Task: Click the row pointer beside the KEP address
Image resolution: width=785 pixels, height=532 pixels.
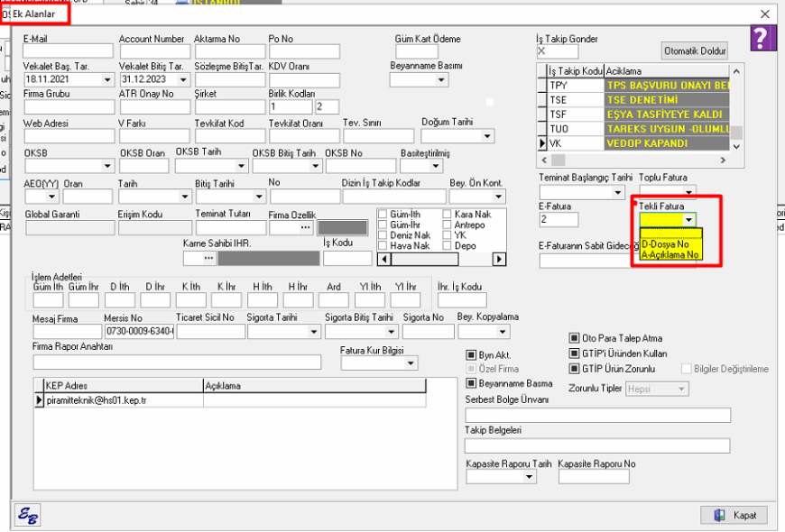Action: tap(39, 400)
